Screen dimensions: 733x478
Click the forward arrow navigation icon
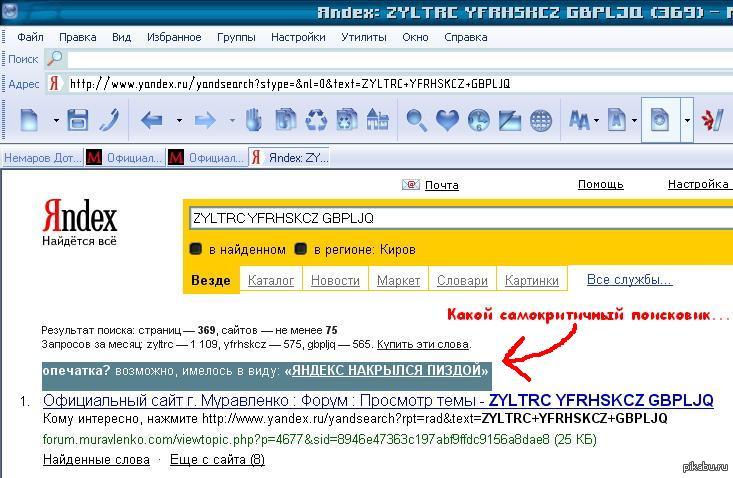pyautogui.click(x=205, y=121)
